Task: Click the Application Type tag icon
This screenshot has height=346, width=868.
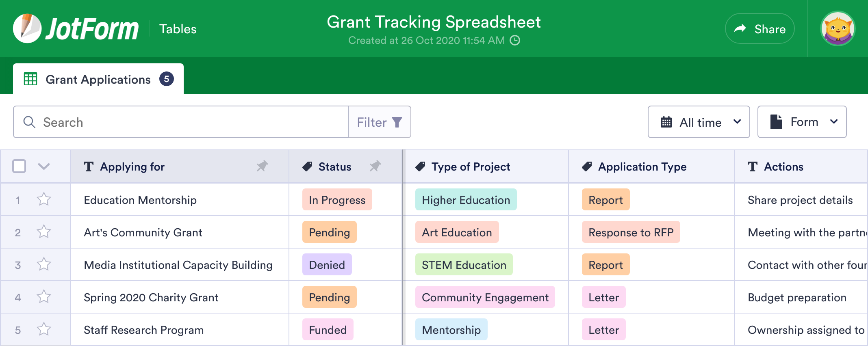Action: [x=587, y=167]
